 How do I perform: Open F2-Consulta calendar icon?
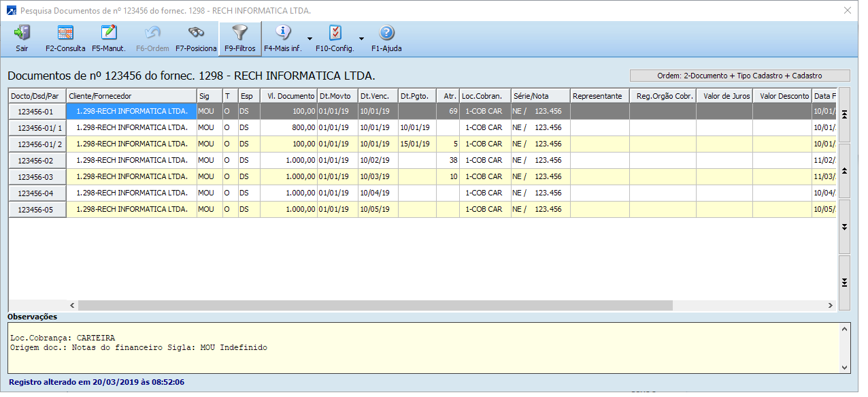click(65, 33)
